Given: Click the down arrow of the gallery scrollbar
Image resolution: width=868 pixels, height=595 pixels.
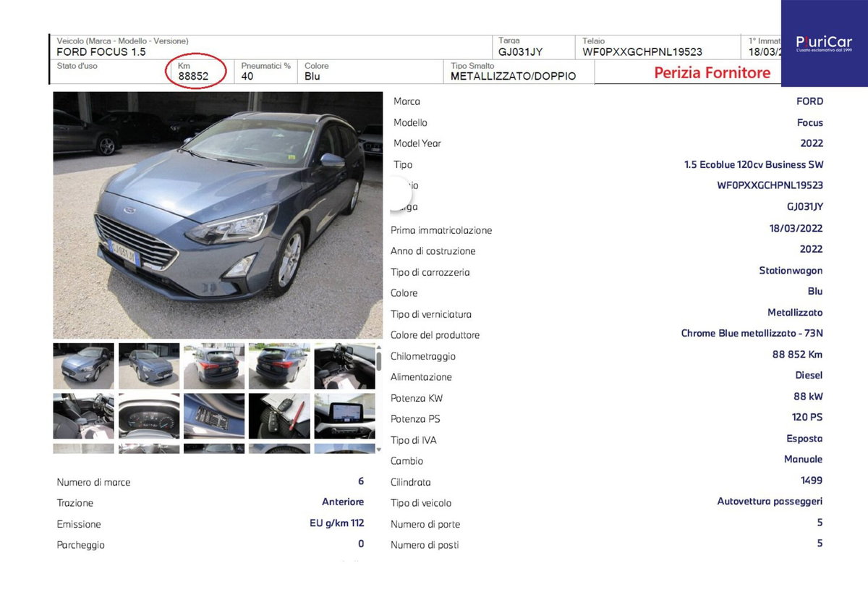Looking at the screenshot, I should tap(378, 450).
